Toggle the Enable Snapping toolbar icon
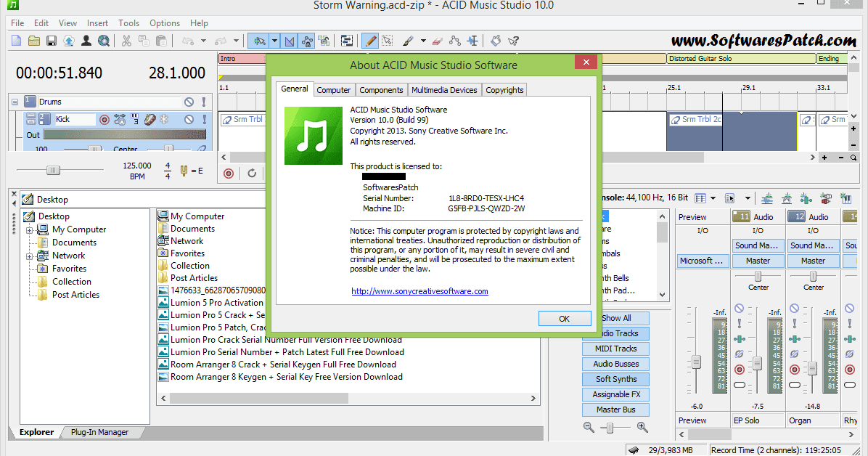868x456 pixels. point(259,41)
